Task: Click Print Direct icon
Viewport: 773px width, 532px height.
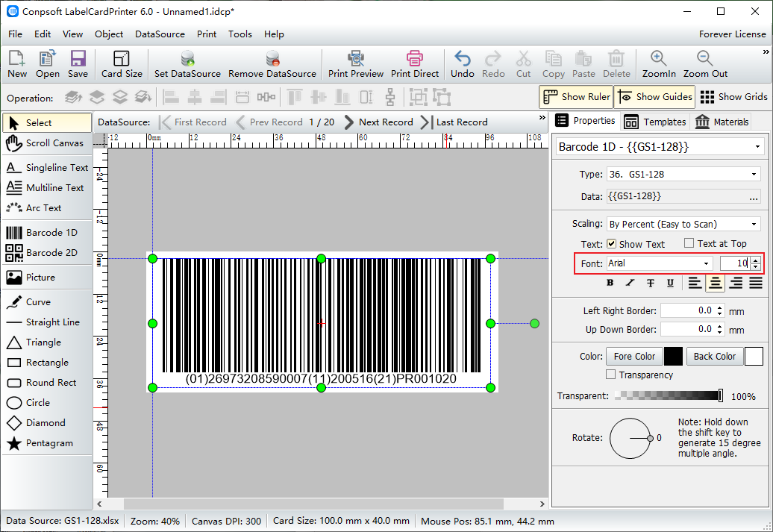Action: tap(415, 64)
